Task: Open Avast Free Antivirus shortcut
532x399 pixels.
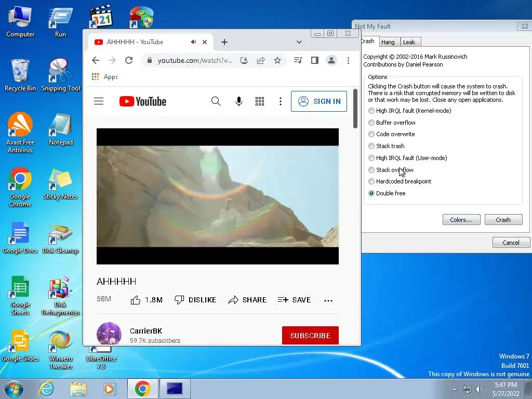Action: tap(20, 132)
